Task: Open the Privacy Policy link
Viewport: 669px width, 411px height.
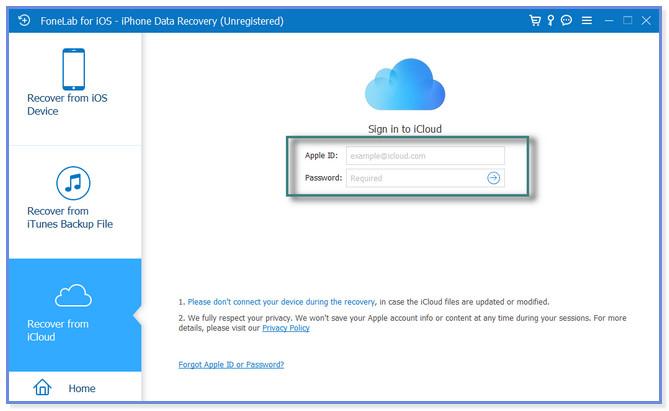Action: 285,328
